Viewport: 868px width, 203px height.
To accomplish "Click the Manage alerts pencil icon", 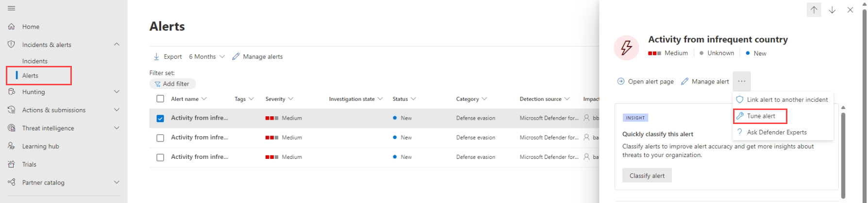I will tap(236, 57).
